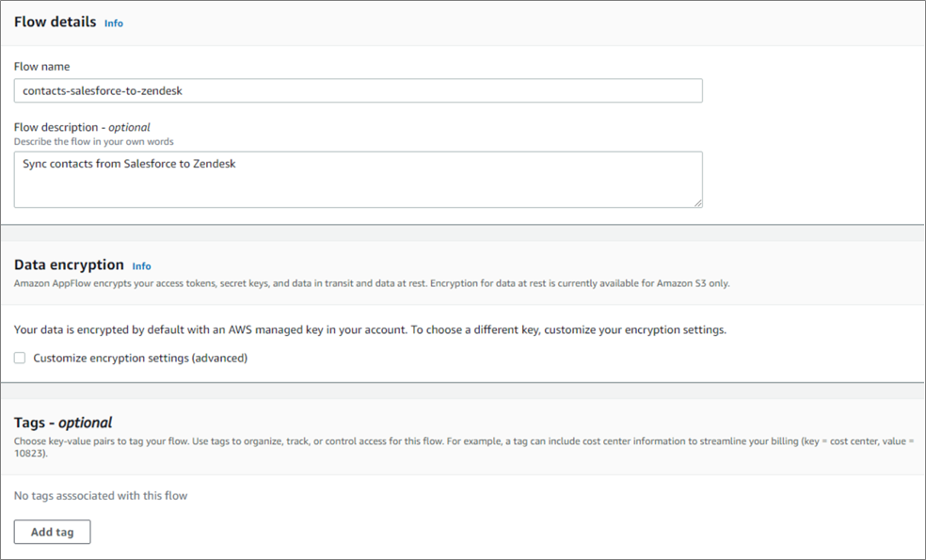Select the Flow details section heading
This screenshot has width=926, height=560.
(55, 22)
